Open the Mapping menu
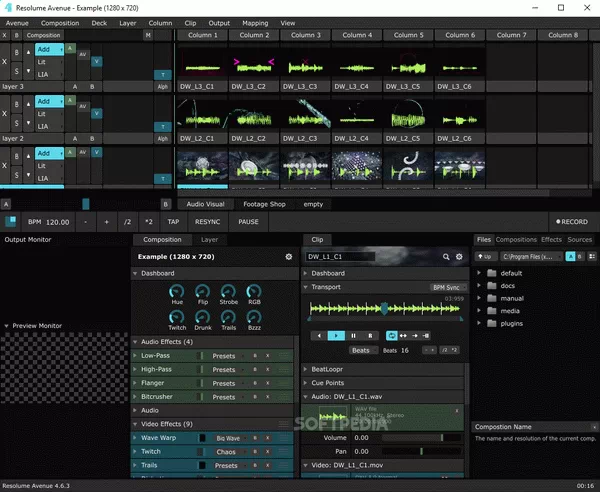Screen dimensions: 600x492 click(255, 23)
